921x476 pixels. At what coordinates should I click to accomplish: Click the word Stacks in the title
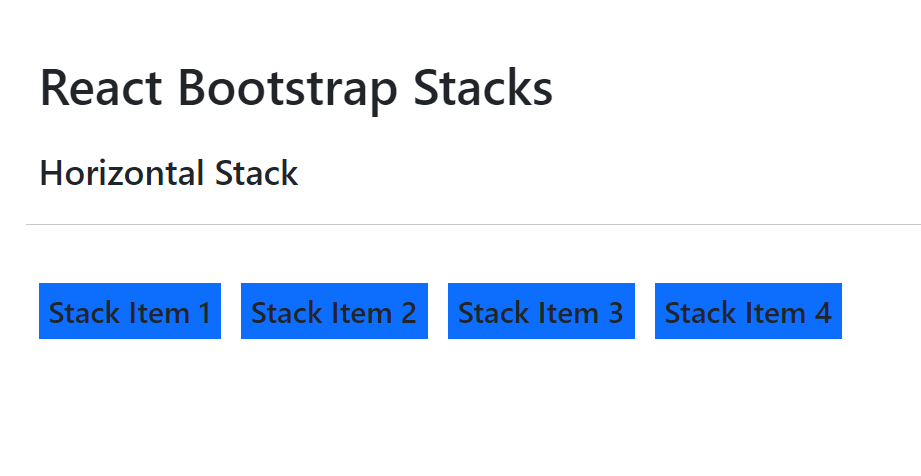[483, 88]
